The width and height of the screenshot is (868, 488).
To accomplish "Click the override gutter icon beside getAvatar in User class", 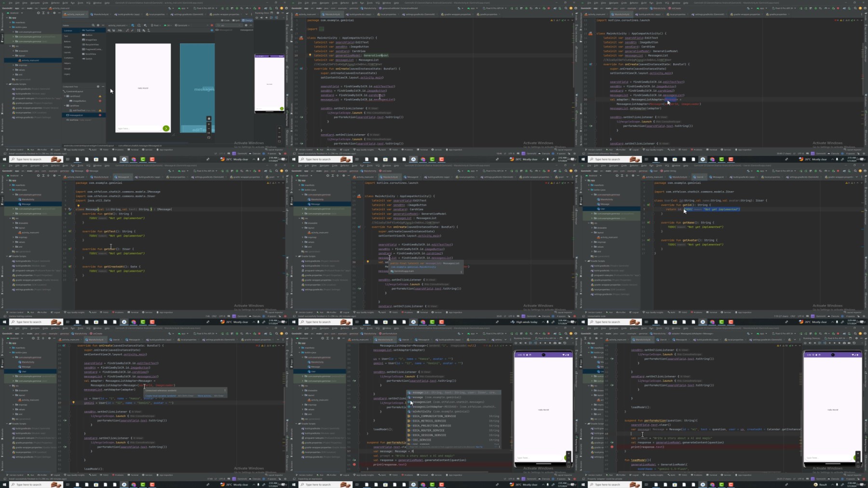I will [648, 240].
